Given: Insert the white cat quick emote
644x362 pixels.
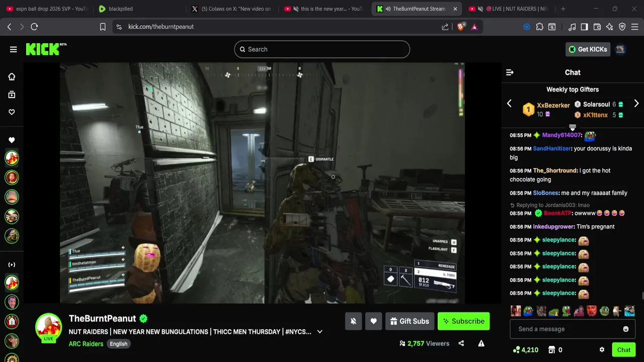Looking at the screenshot, I should pyautogui.click(x=617, y=311).
